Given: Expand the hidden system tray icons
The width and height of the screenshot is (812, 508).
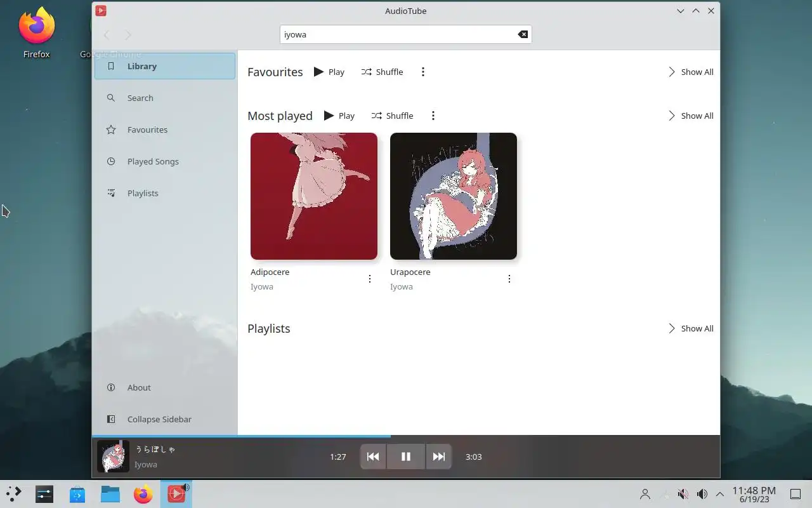Looking at the screenshot, I should coord(720,494).
